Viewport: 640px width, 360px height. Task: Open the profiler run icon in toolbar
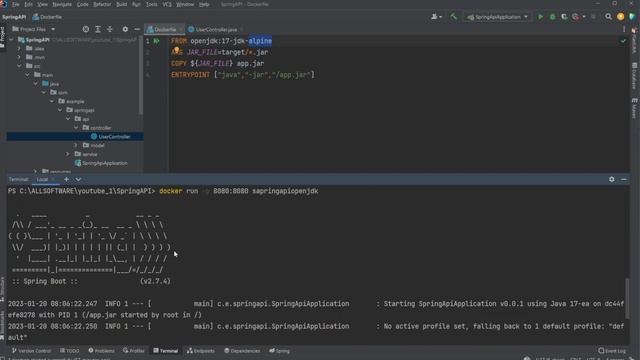(x=576, y=17)
